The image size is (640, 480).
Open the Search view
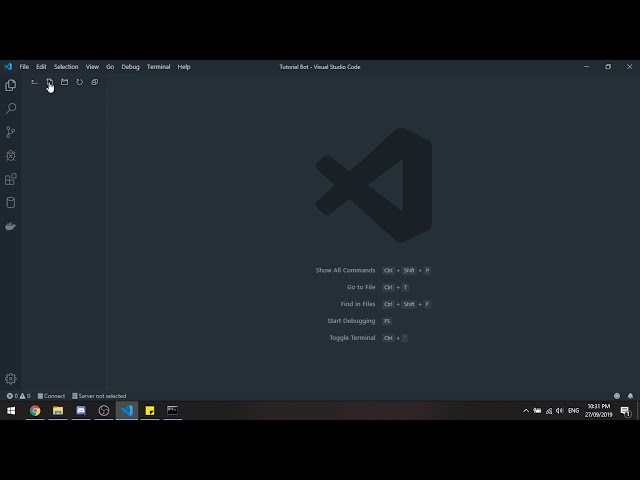tap(11, 108)
